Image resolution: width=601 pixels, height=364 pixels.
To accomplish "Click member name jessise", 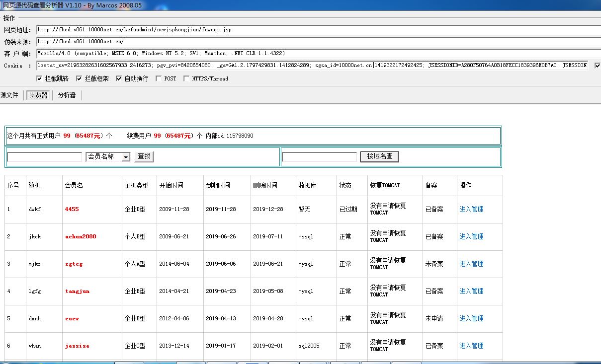I will tap(77, 346).
